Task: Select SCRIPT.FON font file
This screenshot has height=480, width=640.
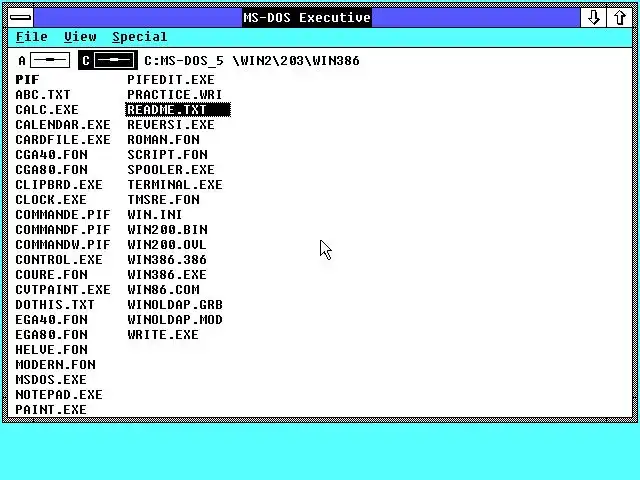Action: coord(167,155)
